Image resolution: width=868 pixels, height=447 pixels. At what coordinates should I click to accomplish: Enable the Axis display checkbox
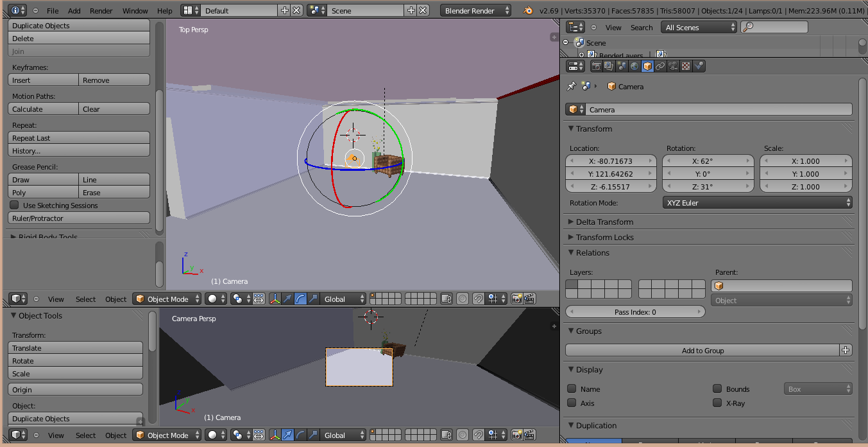[x=572, y=403]
